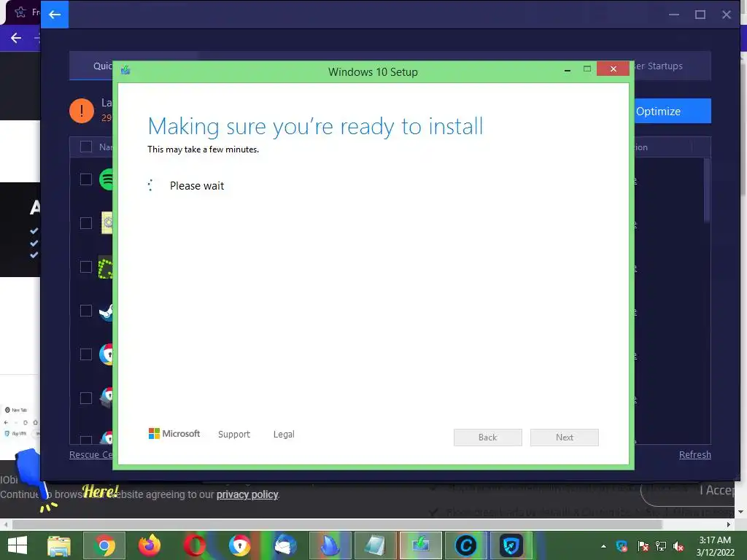Image resolution: width=747 pixels, height=560 pixels.
Task: Switch to the blue shark fin app in the taskbar
Action: 330,545
